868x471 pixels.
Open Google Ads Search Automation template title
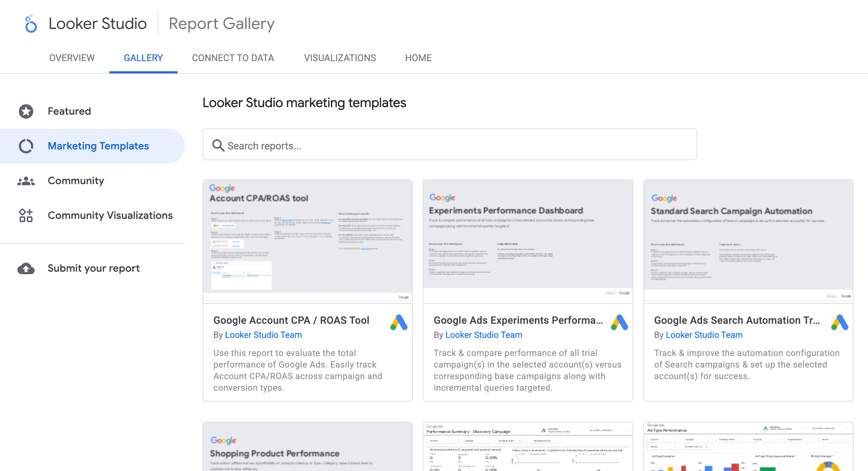[x=737, y=321]
